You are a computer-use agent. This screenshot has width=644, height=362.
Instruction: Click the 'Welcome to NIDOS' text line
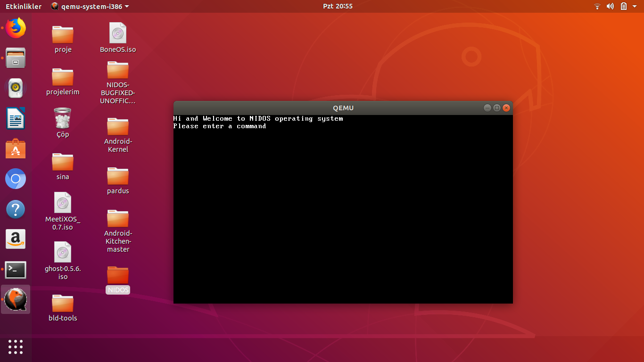tap(258, 119)
